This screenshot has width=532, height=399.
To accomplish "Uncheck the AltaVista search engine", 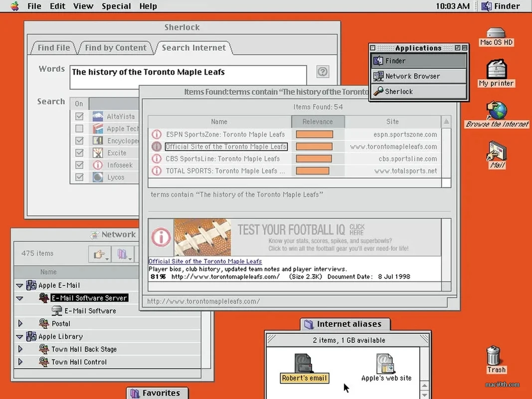I will [78, 116].
